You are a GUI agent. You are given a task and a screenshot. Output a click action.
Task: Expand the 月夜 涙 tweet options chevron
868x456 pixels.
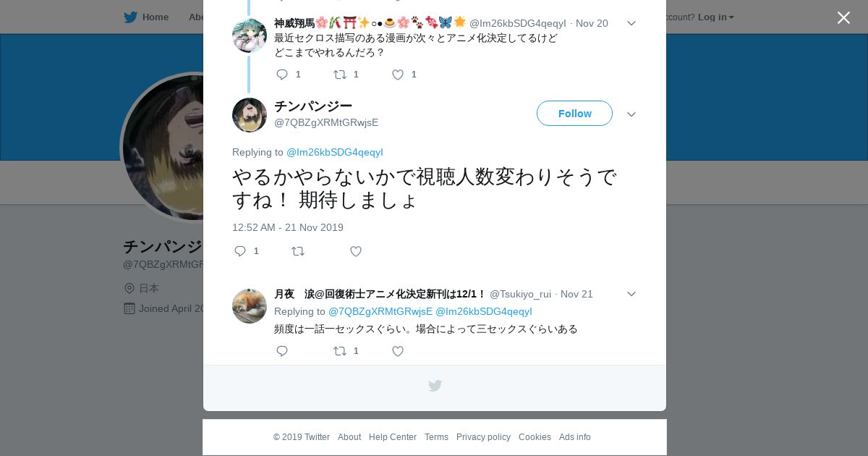(x=631, y=294)
